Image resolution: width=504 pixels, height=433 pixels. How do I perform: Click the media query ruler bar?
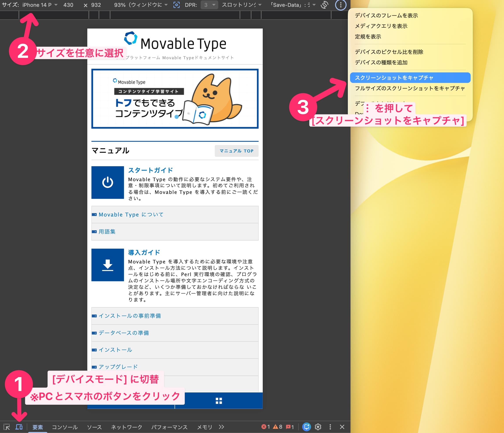tap(175, 15)
